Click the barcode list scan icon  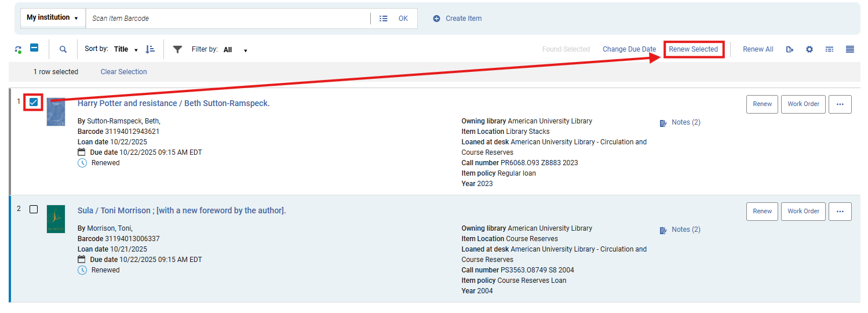click(x=383, y=19)
